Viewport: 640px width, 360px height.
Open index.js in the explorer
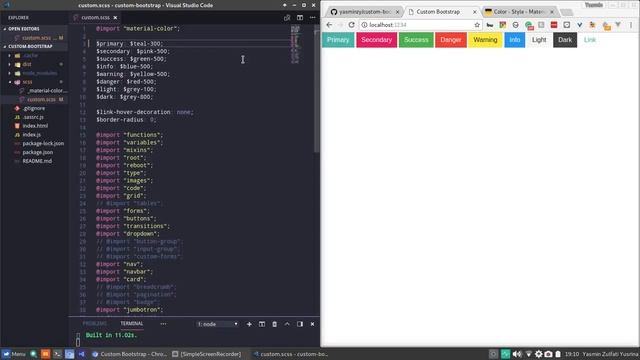tap(31, 135)
